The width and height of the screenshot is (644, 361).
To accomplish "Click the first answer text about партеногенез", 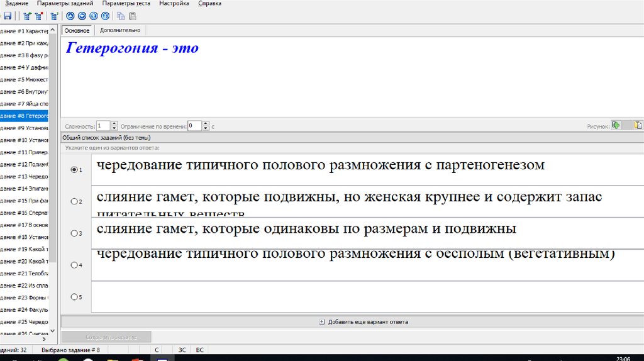I will tap(321, 166).
